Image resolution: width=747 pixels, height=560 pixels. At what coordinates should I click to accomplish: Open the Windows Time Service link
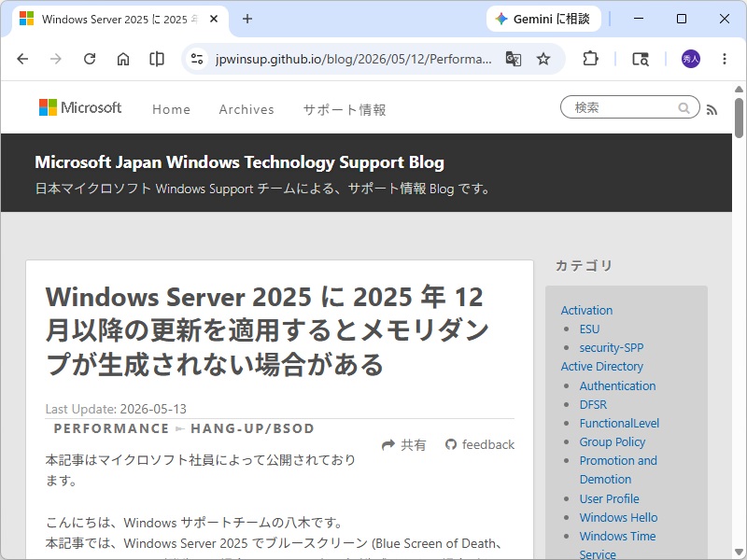point(617,545)
